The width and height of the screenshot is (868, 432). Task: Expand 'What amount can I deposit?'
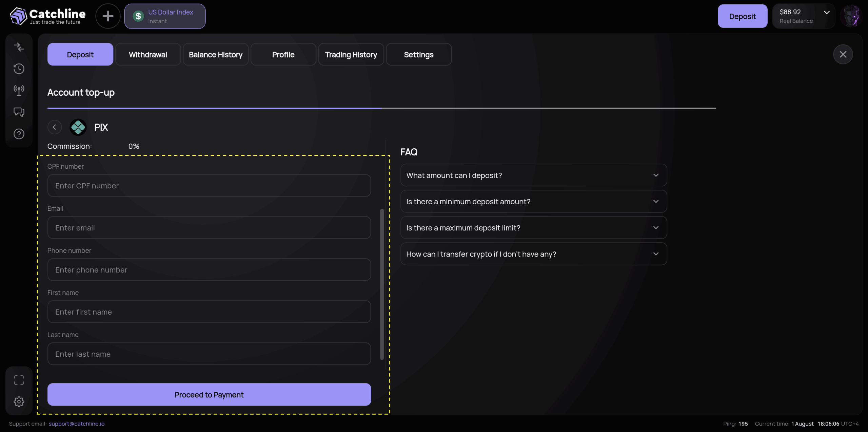pyautogui.click(x=534, y=175)
